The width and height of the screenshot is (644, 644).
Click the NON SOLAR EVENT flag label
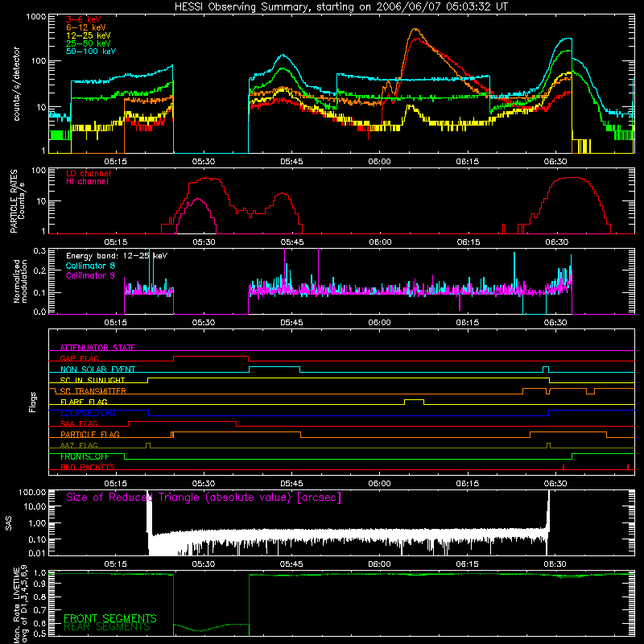97,369
